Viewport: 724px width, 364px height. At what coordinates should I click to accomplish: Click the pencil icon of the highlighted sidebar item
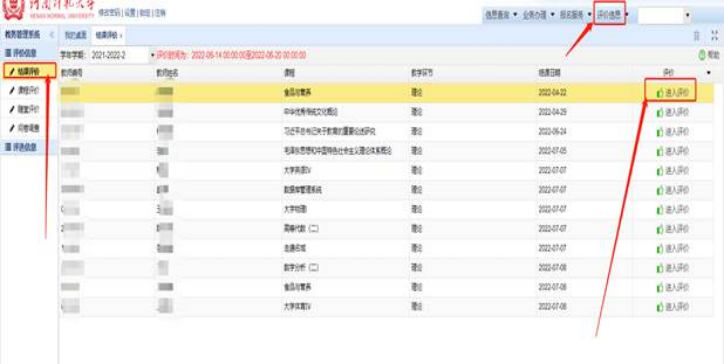(12, 72)
